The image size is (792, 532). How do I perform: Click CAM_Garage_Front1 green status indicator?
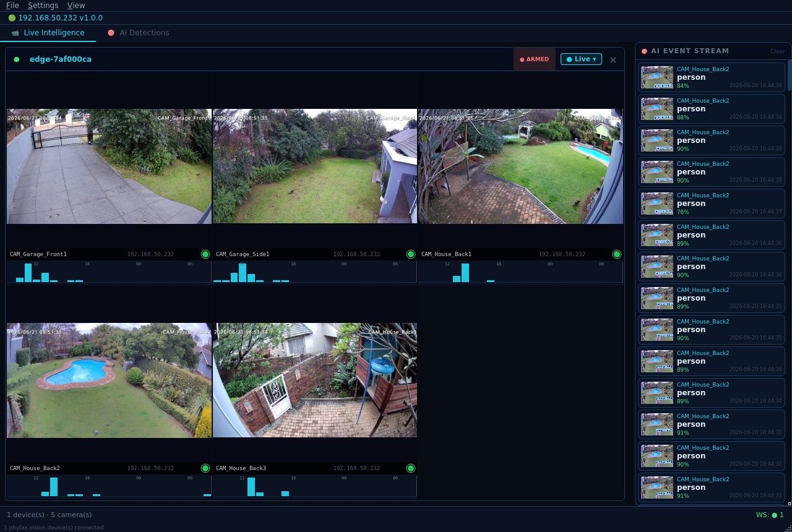(205, 254)
